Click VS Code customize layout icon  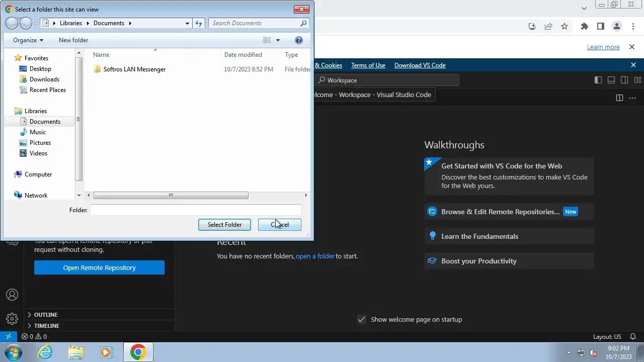(637, 80)
